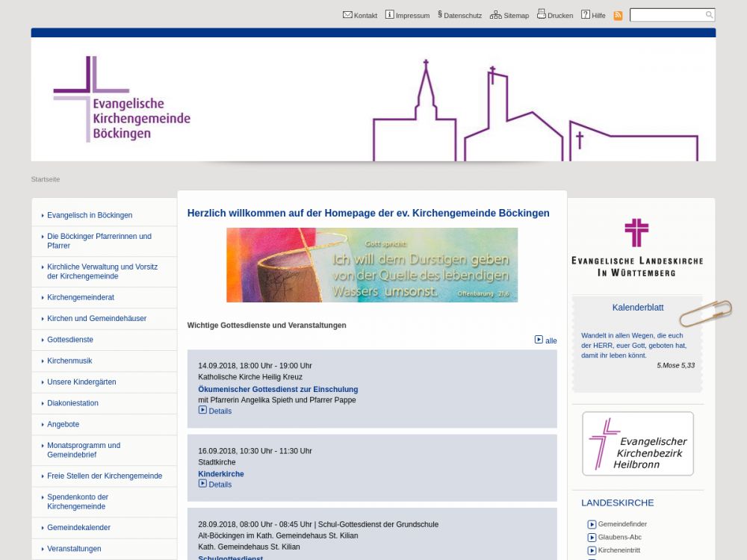The image size is (747, 560).
Task: Expand the Gottesdienste sidebar entry
Action: point(69,340)
